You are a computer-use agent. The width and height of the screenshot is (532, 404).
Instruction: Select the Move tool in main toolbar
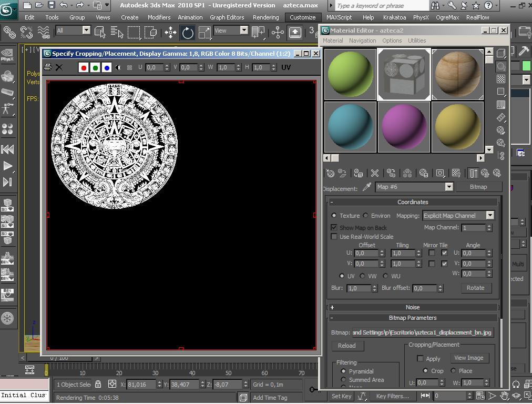click(x=170, y=33)
